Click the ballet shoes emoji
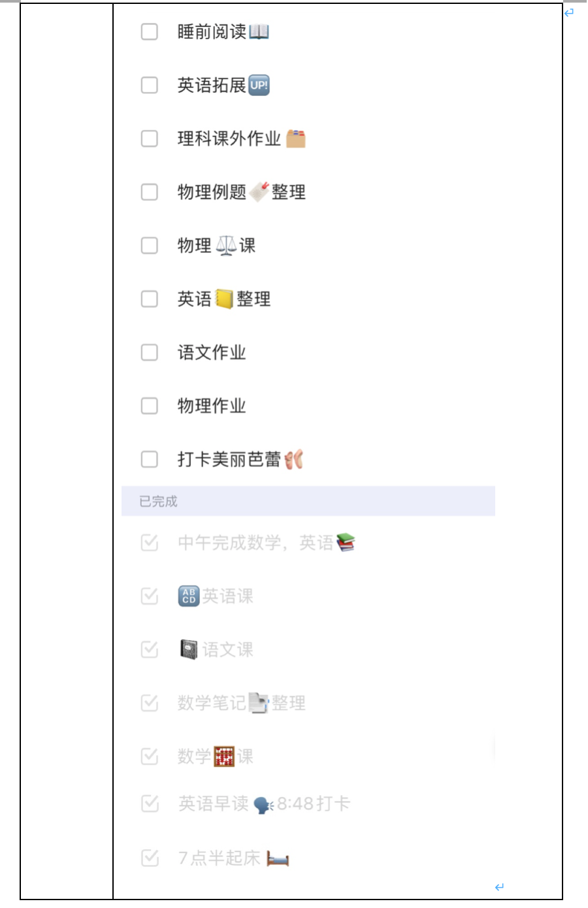Viewport: 588px width, 908px height. pyautogui.click(x=294, y=460)
